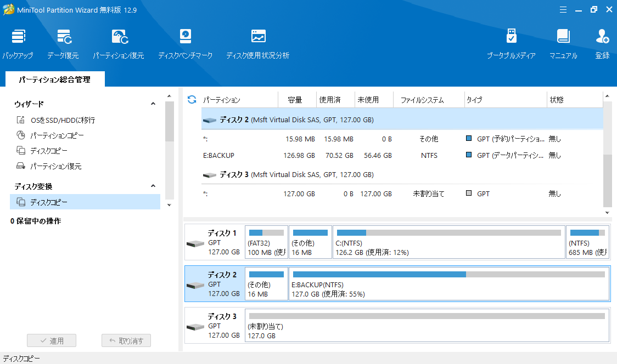Viewport: 617px width, 364px height.
Task: Select the E:BACKUP partition row
Action: click(x=402, y=155)
